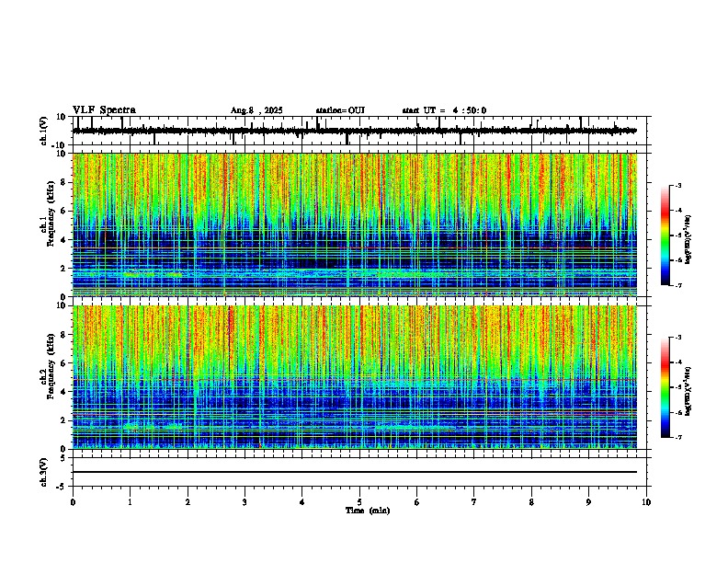The width and height of the screenshot is (728, 563).
Task: Click time axis tick label "5"
Action: tap(359, 502)
